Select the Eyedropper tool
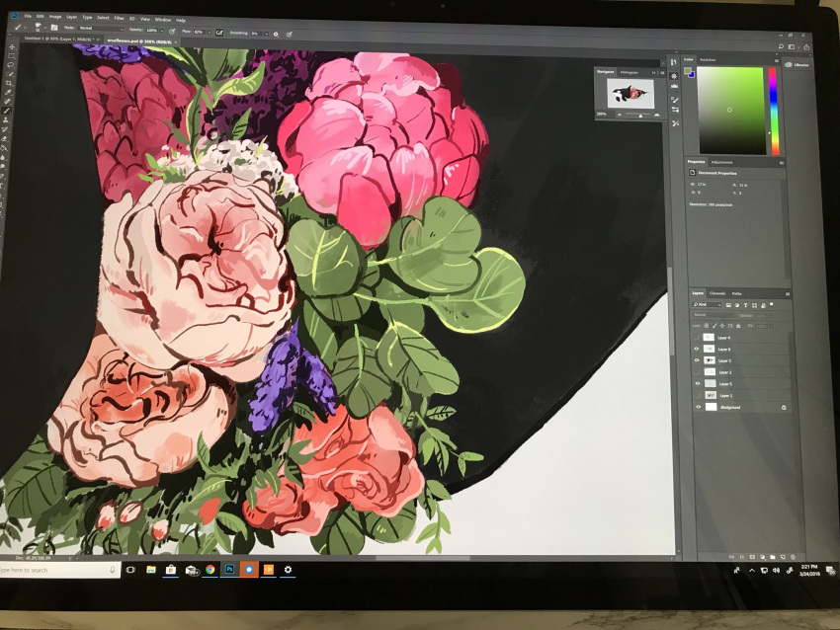This screenshot has width=840, height=630. 9,92
